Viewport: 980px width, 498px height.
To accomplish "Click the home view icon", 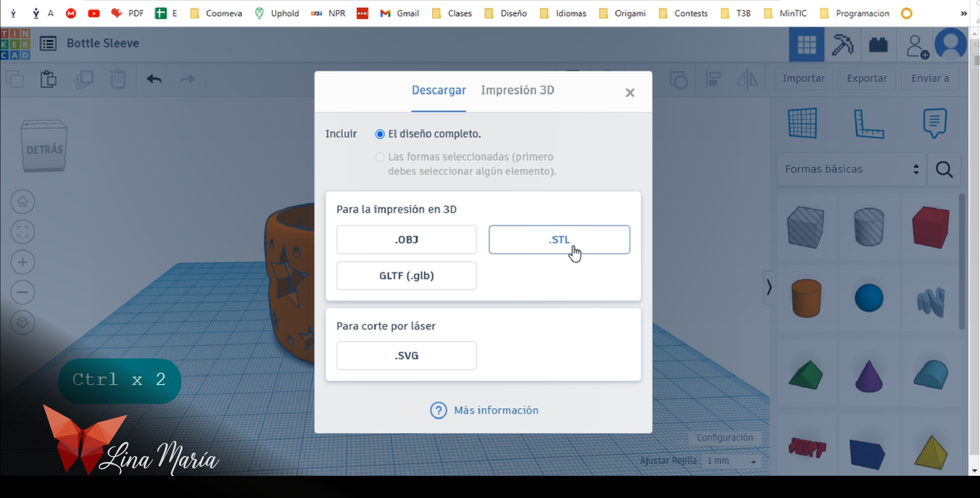I will 23,202.
